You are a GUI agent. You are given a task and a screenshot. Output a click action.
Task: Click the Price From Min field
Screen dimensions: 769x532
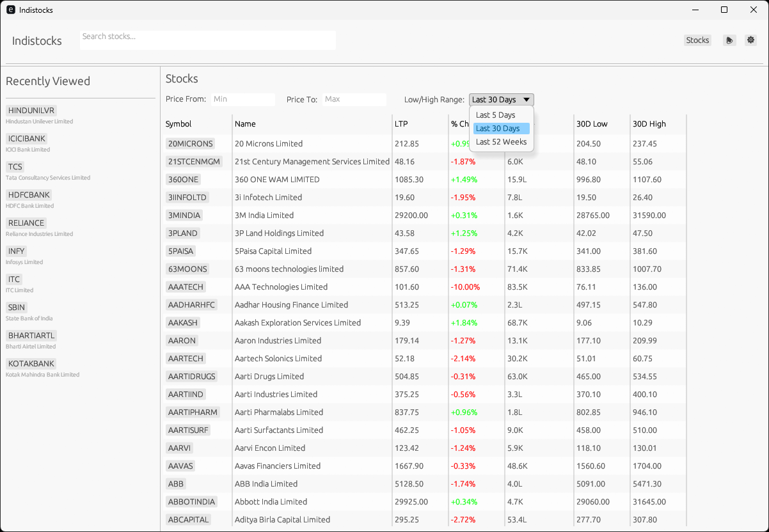(x=242, y=99)
